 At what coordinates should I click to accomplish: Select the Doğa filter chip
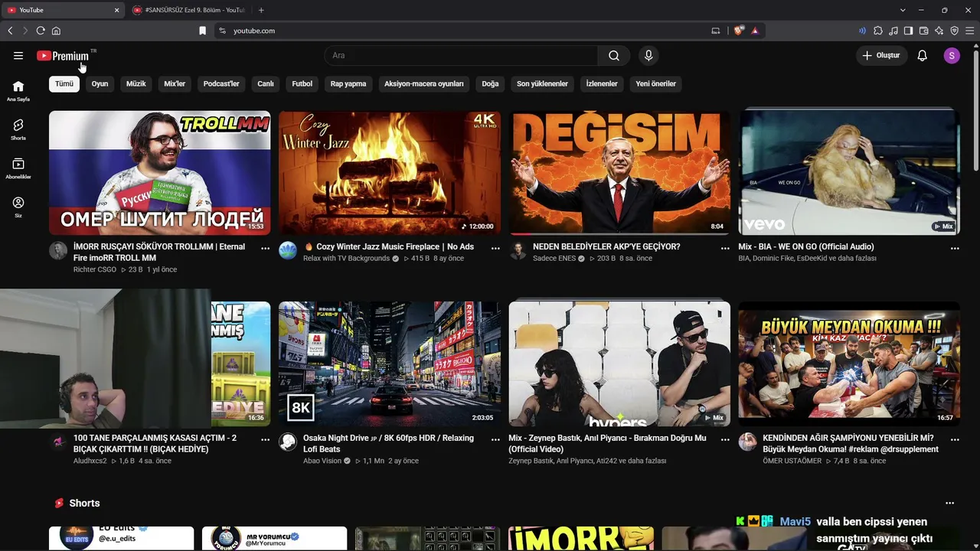[490, 83]
